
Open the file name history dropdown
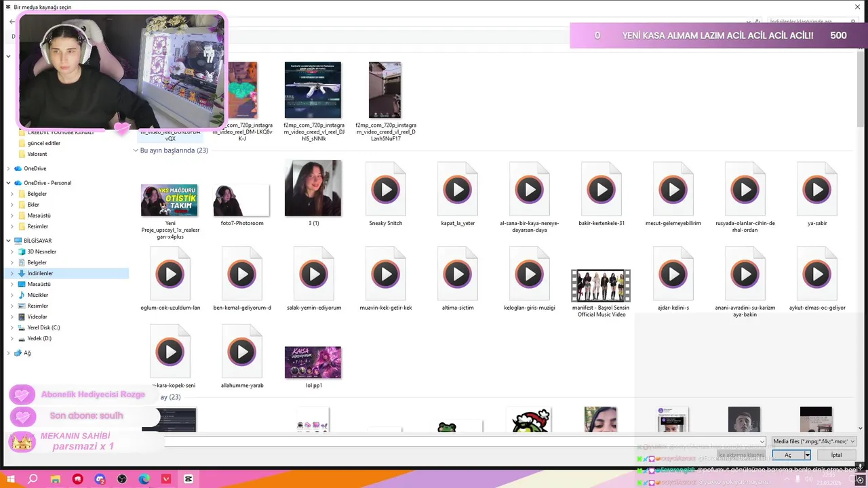click(762, 441)
